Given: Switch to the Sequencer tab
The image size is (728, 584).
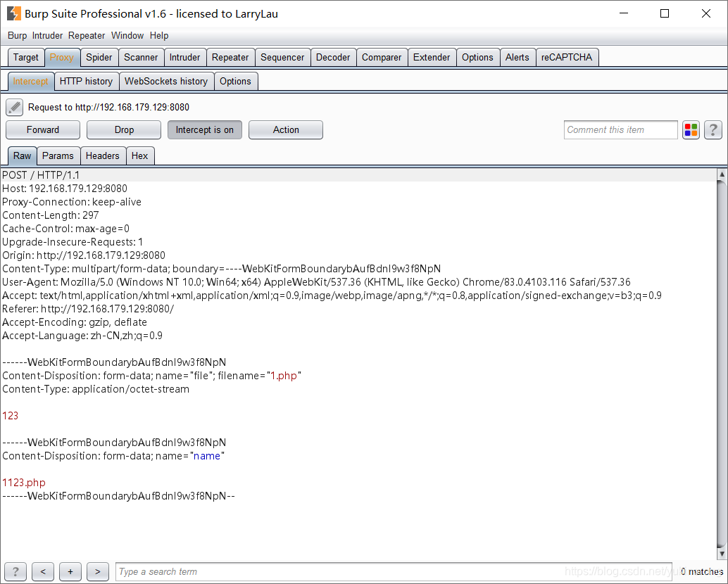Looking at the screenshot, I should 282,58.
